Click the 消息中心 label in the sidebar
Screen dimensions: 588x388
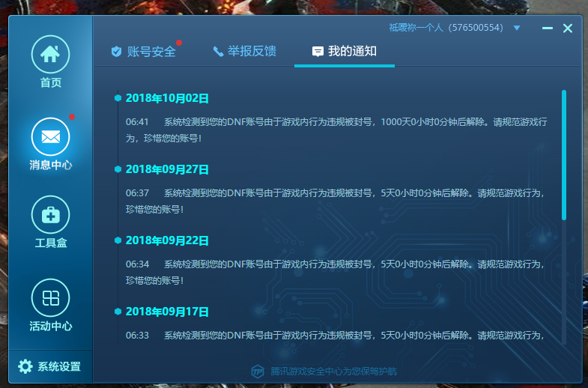point(51,165)
